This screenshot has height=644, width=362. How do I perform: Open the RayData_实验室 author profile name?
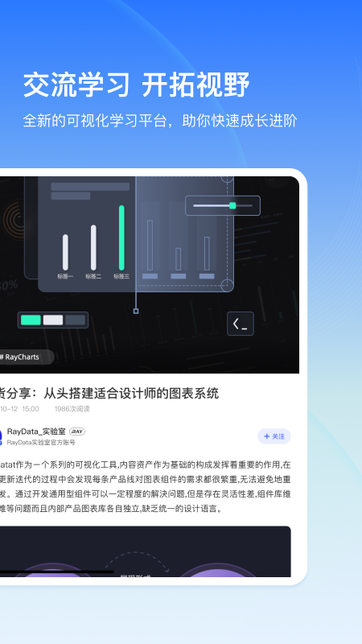click(x=36, y=431)
